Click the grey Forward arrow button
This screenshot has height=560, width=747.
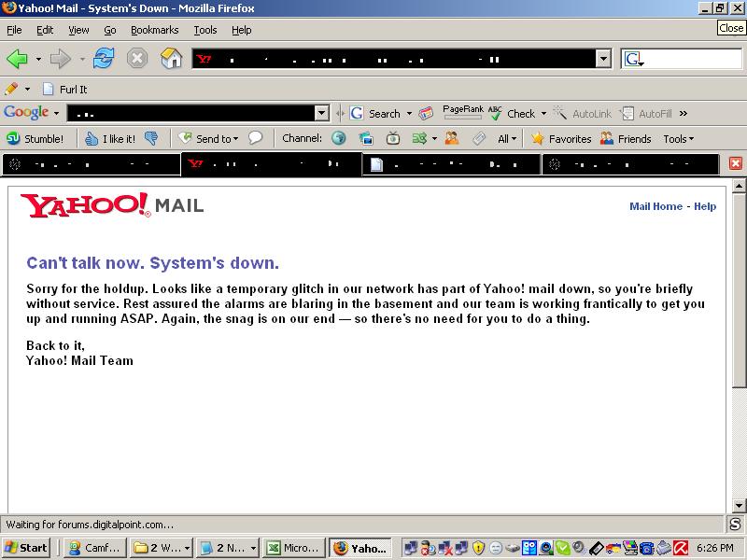[60, 59]
